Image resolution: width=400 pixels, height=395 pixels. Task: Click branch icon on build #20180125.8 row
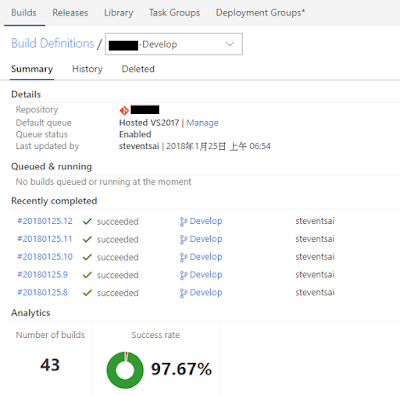[183, 293]
